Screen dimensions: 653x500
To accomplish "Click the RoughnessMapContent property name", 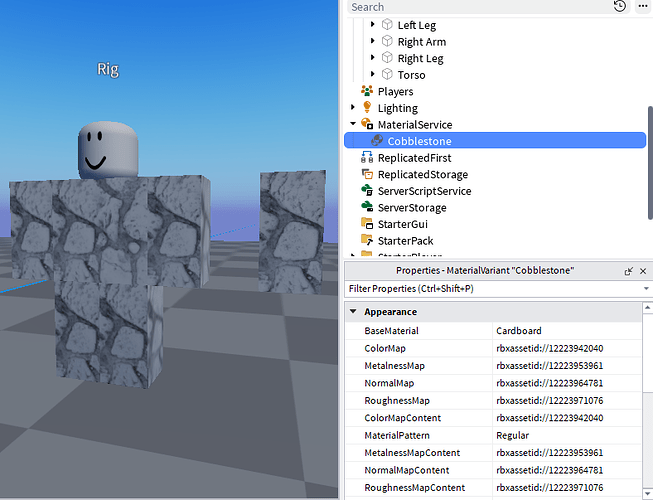I will pos(414,488).
